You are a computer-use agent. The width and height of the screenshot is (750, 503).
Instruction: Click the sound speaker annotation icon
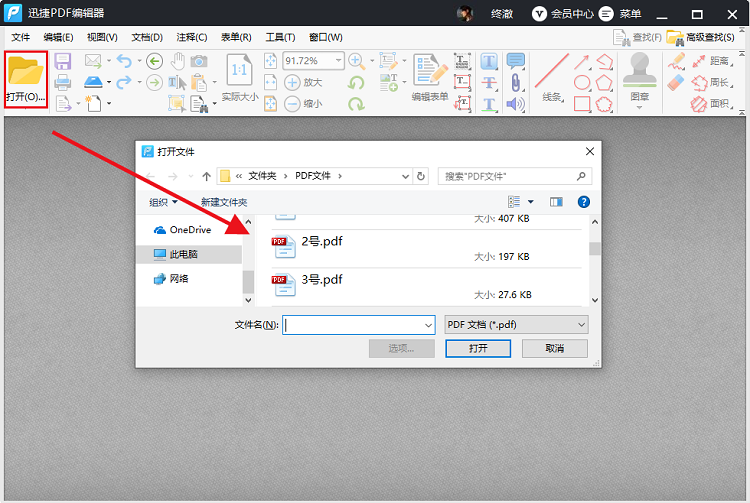click(516, 104)
